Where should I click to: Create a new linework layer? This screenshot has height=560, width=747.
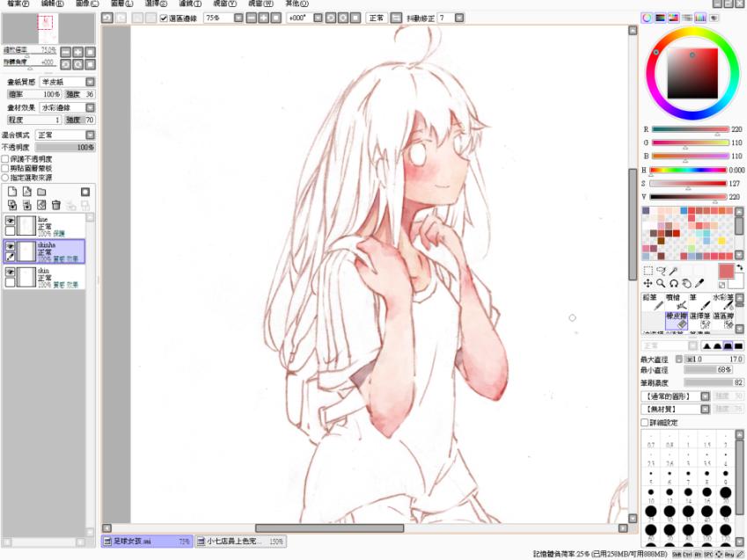tap(27, 192)
